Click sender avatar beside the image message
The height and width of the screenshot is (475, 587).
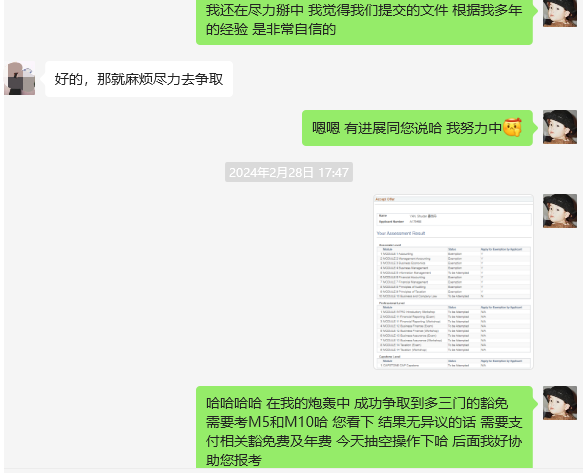click(560, 211)
